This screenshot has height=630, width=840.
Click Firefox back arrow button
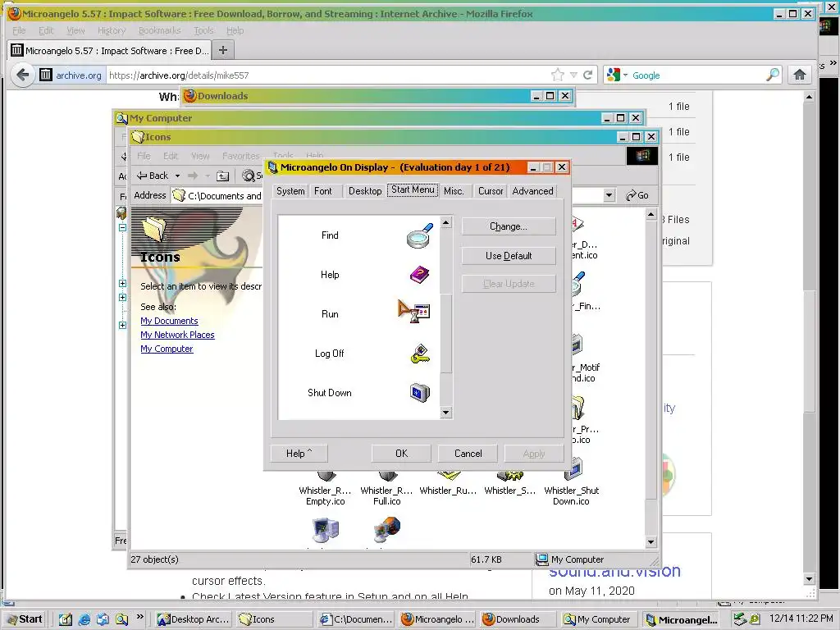click(x=22, y=75)
